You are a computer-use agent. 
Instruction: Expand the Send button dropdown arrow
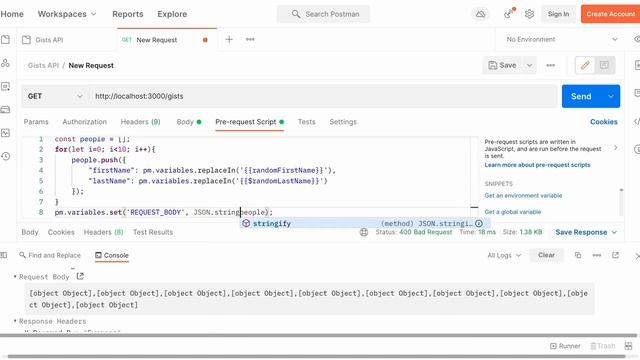pos(611,96)
